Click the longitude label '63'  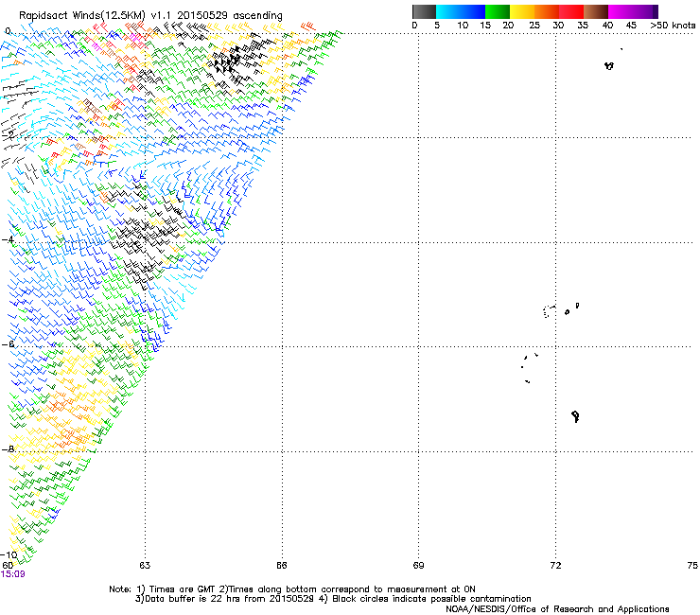[145, 566]
